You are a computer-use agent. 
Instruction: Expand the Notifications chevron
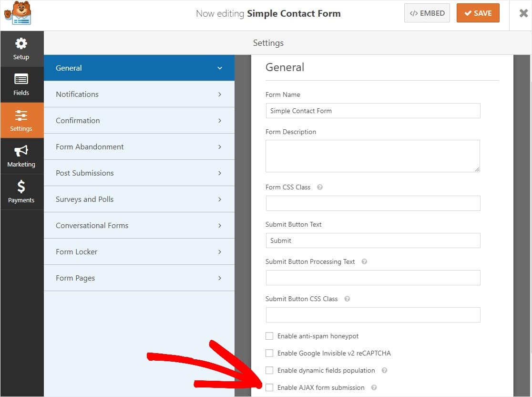(219, 94)
